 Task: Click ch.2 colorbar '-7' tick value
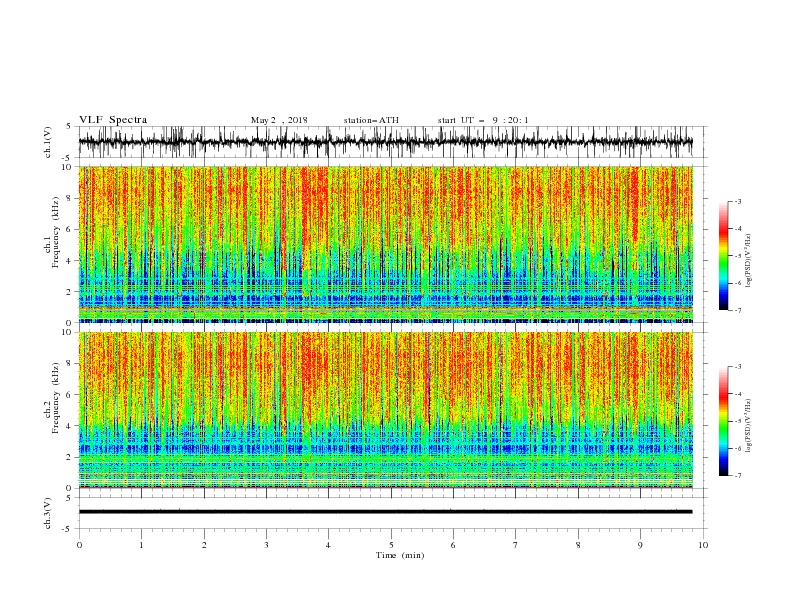pos(738,476)
